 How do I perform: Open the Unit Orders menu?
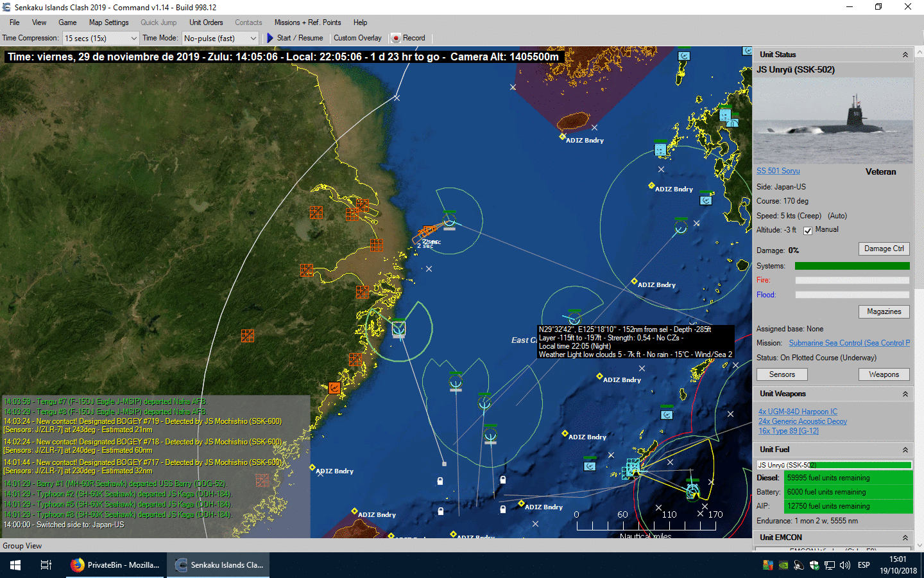[x=206, y=22]
